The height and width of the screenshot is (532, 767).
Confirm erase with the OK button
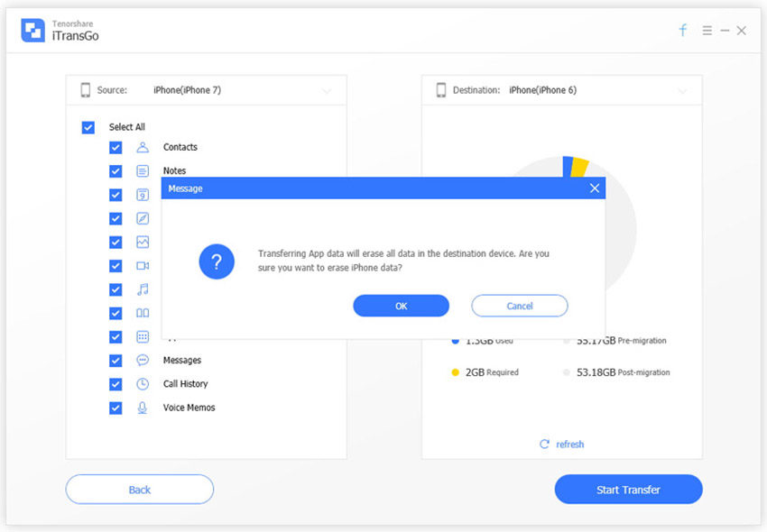(402, 306)
